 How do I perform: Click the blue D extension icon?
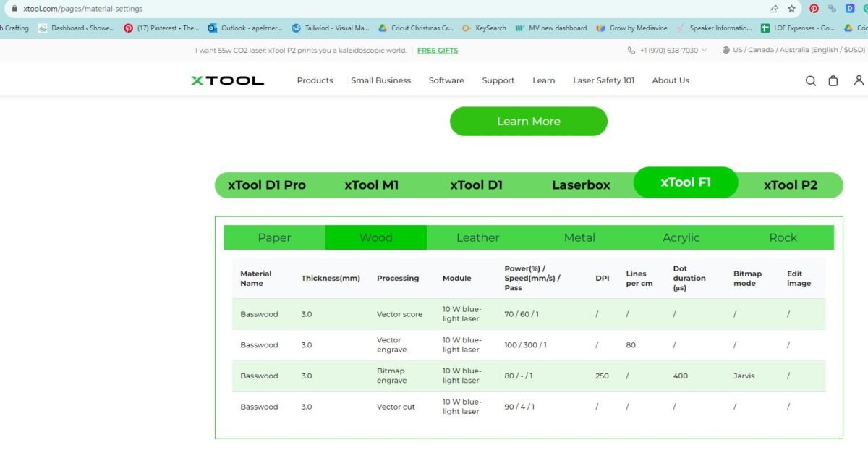[849, 9]
